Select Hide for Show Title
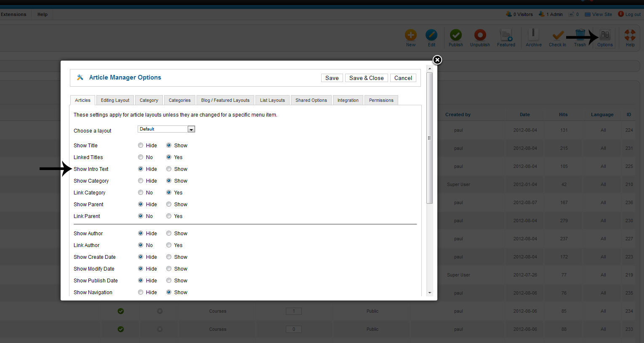The width and height of the screenshot is (644, 343). (x=141, y=145)
